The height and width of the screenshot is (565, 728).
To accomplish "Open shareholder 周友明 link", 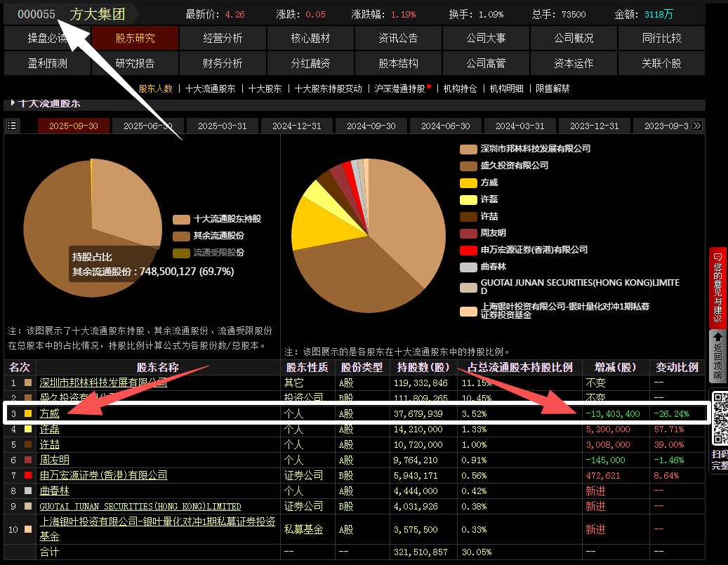I will click(54, 460).
